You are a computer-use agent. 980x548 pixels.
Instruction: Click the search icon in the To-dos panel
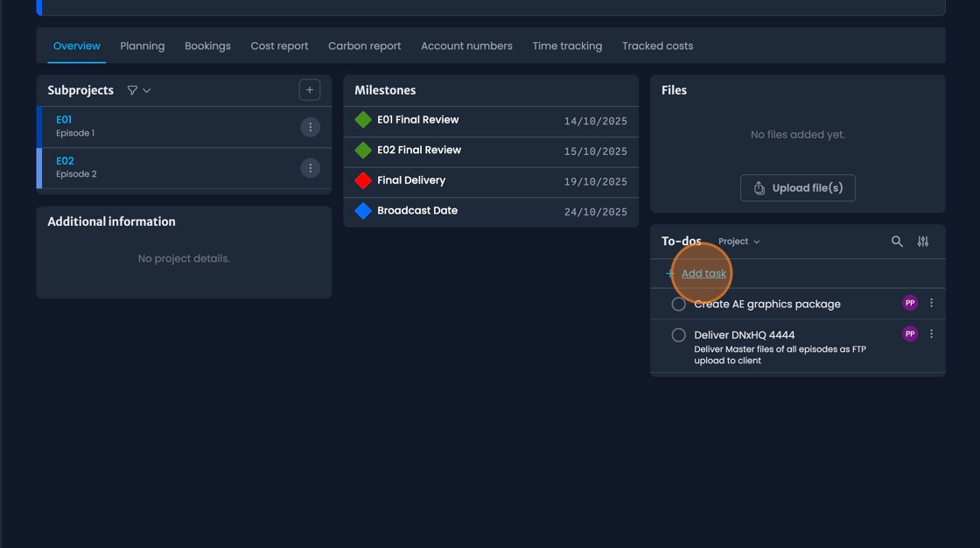point(897,241)
